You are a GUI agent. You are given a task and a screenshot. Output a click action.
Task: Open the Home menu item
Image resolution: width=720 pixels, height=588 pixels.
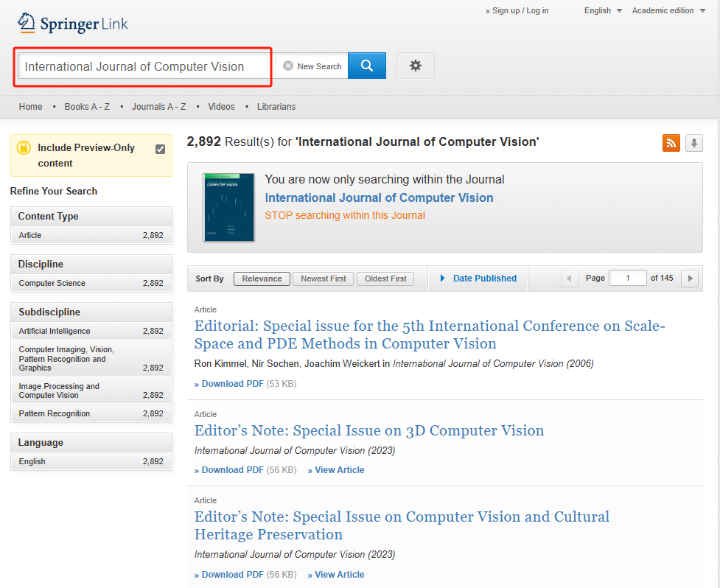(30, 107)
